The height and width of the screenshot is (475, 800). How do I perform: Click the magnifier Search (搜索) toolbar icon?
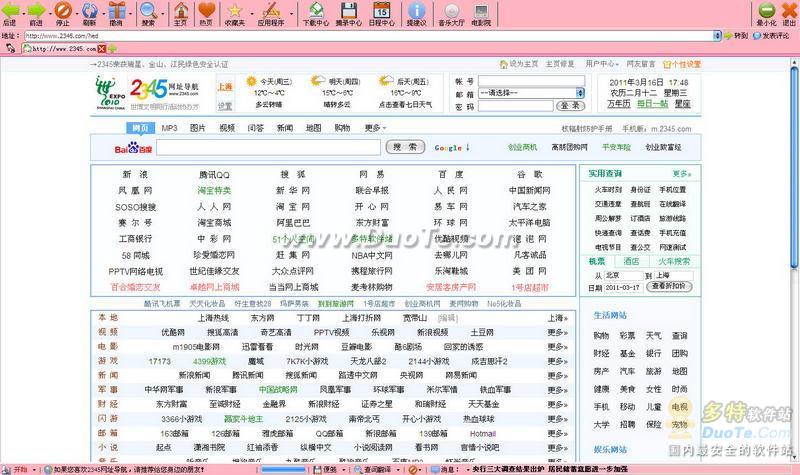click(148, 10)
